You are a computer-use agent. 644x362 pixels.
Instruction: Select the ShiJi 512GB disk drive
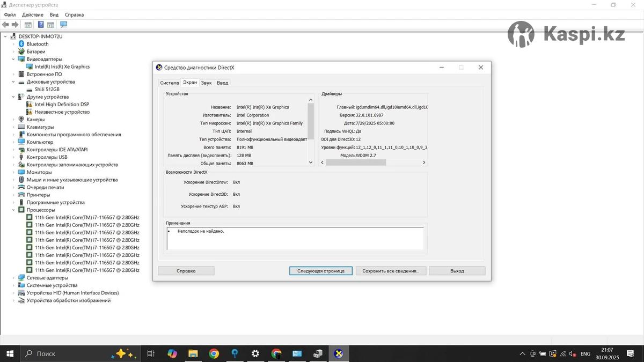coord(47,90)
